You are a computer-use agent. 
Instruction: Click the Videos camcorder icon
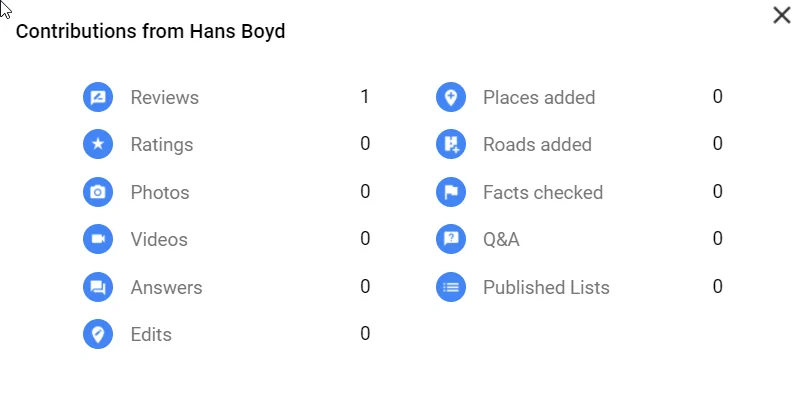98,239
